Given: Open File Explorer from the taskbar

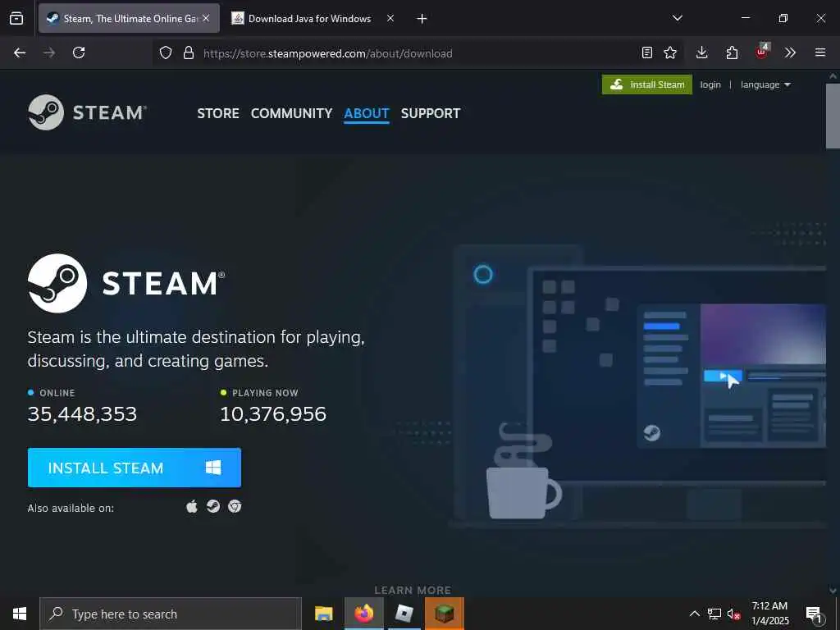Looking at the screenshot, I should [323, 614].
